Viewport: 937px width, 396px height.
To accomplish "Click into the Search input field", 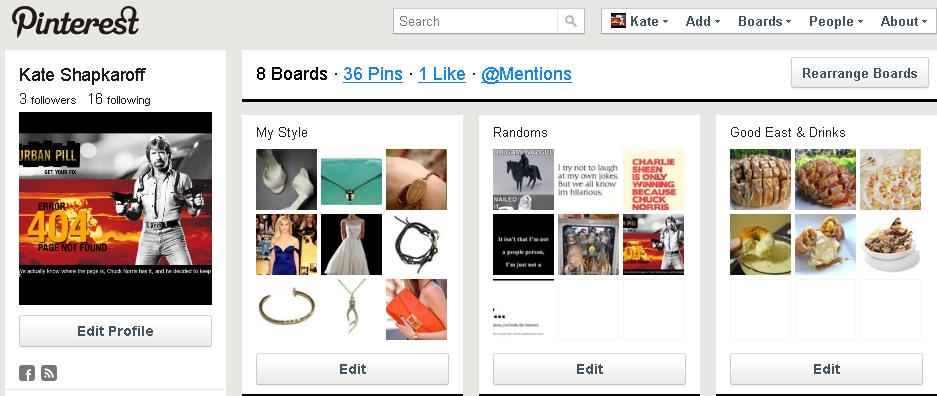I will pos(476,22).
